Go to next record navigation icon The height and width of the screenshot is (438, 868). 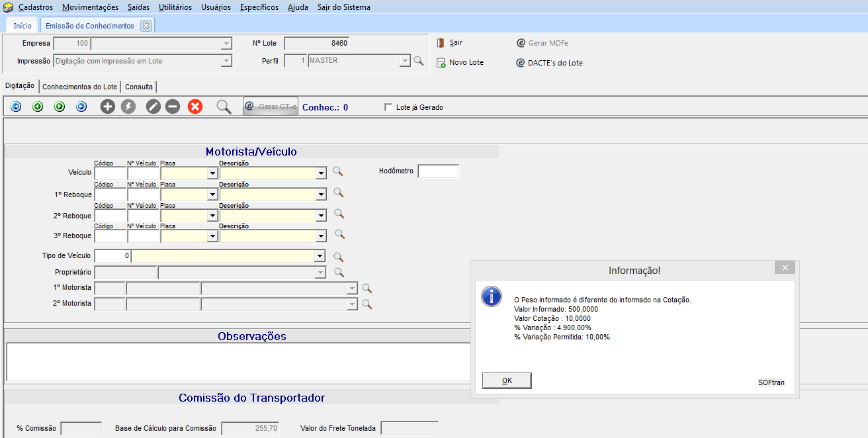tap(60, 107)
